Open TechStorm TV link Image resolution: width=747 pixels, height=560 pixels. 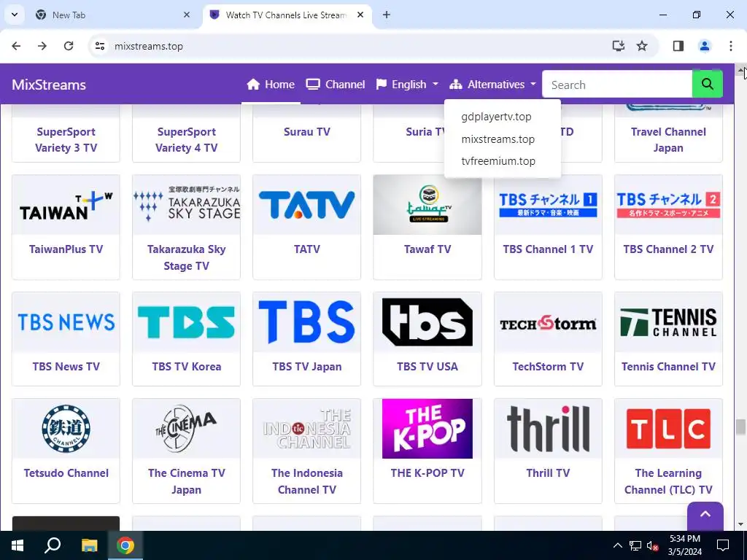pos(548,367)
